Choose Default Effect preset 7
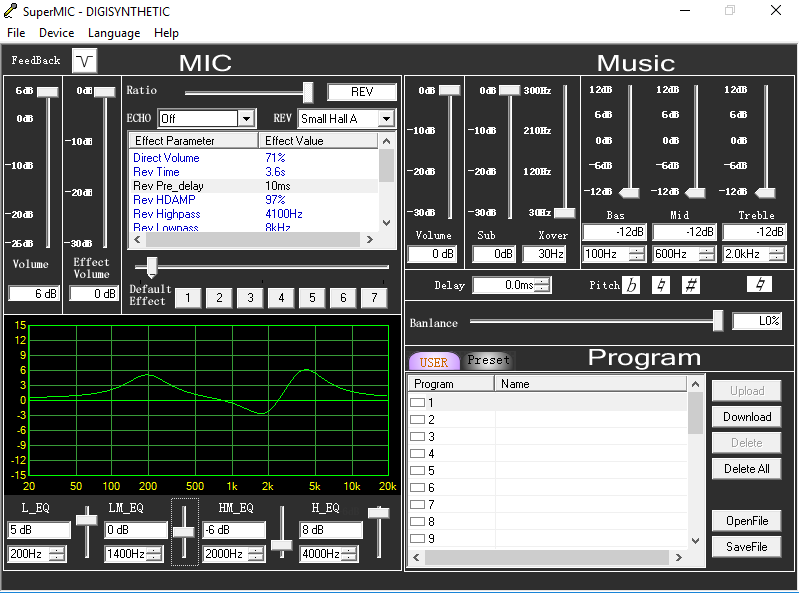799x593 pixels. click(x=373, y=297)
